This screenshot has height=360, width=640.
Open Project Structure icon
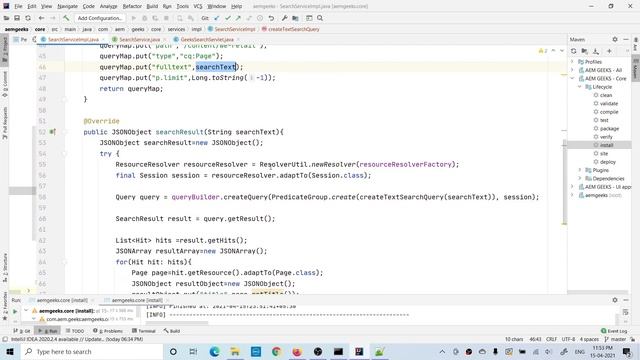point(295,18)
